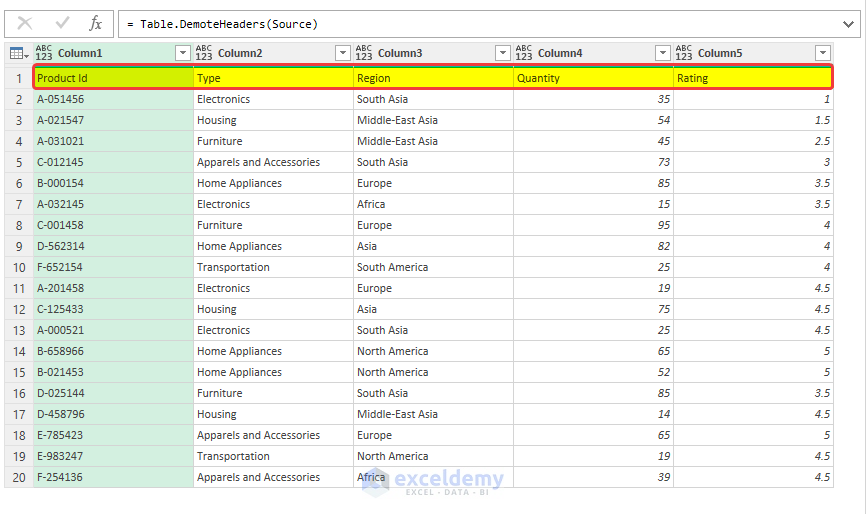Select cell C-001458

[x=113, y=225]
